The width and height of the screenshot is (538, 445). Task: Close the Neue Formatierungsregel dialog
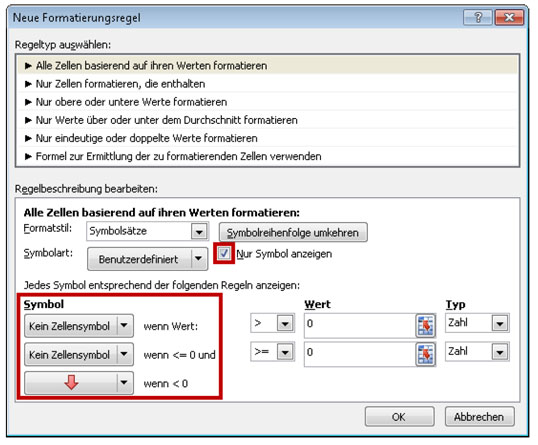[x=509, y=17]
